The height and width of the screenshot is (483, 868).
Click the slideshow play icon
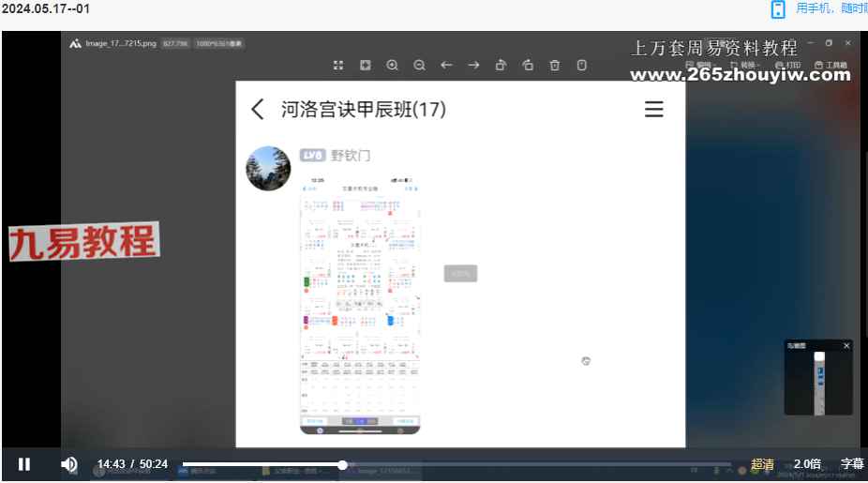coord(366,66)
